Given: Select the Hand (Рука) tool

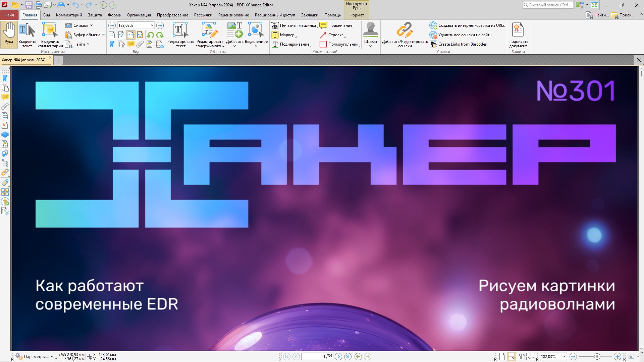Looking at the screenshot, I should click(x=9, y=34).
